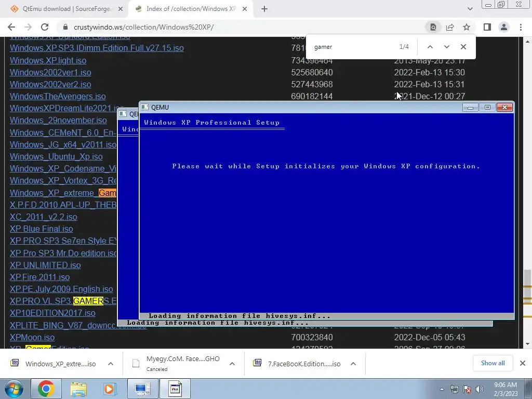Screen dimensions: 532x399
Task: Go to next find result
Action: point(446,47)
